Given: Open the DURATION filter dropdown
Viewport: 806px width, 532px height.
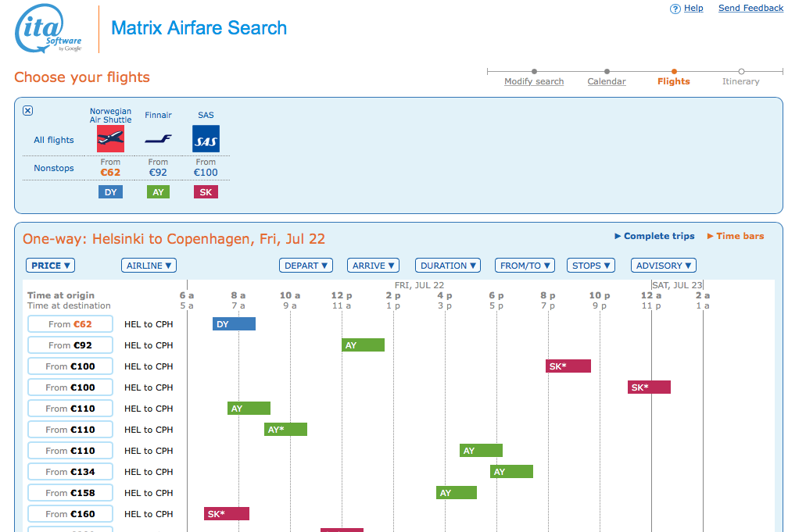Looking at the screenshot, I should [x=448, y=266].
